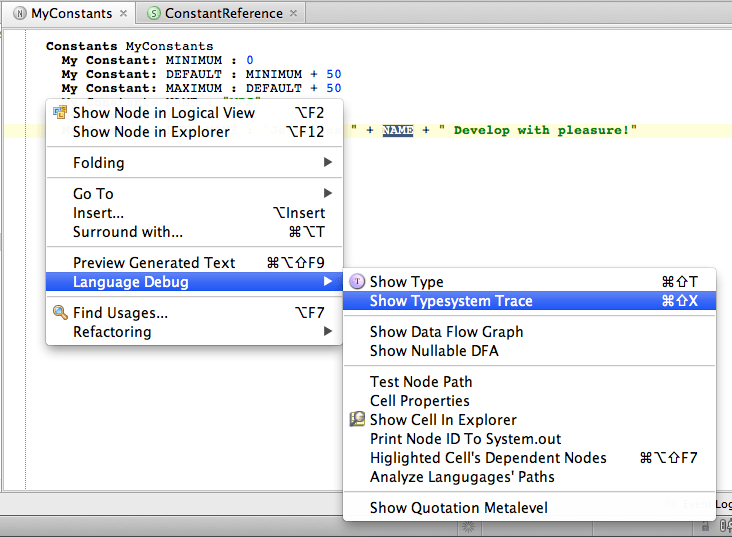The width and height of the screenshot is (732, 537).
Task: Click the Show Node in Logical View icon
Action: click(60, 113)
